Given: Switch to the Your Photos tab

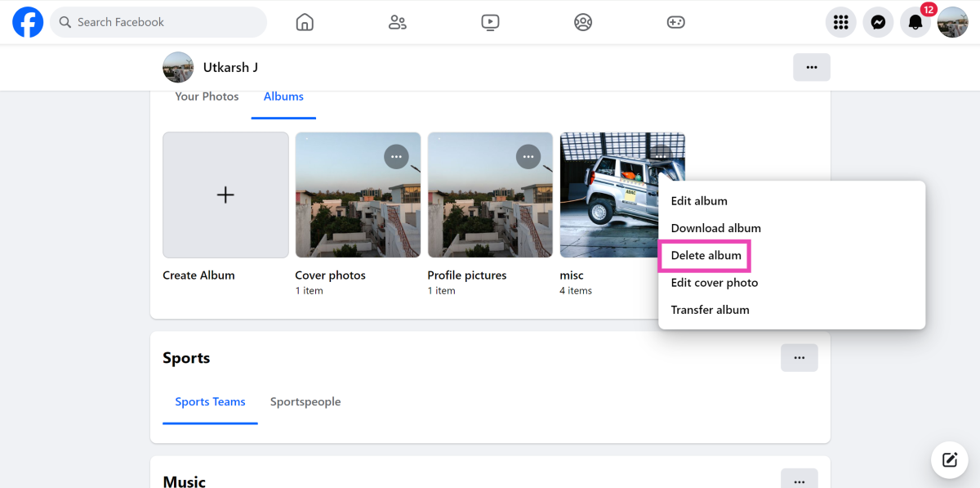Looking at the screenshot, I should click(207, 96).
